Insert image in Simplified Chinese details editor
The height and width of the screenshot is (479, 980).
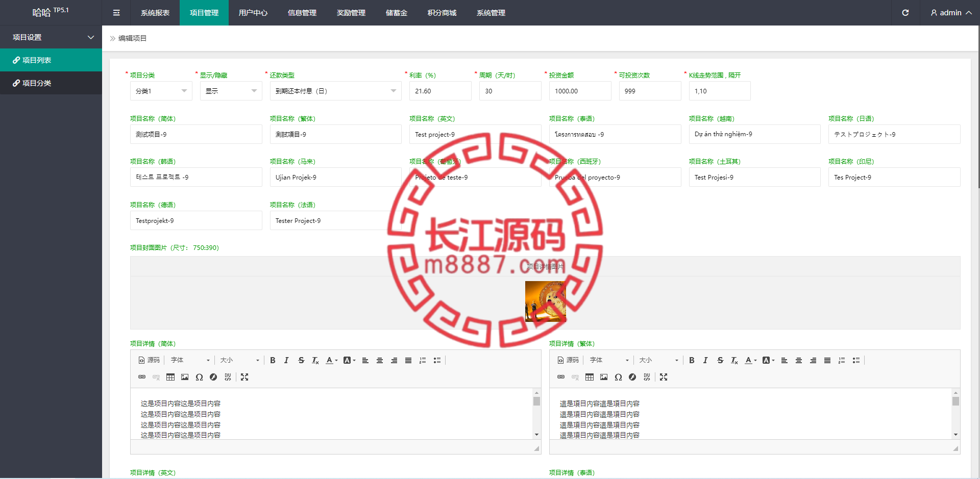[x=185, y=377]
